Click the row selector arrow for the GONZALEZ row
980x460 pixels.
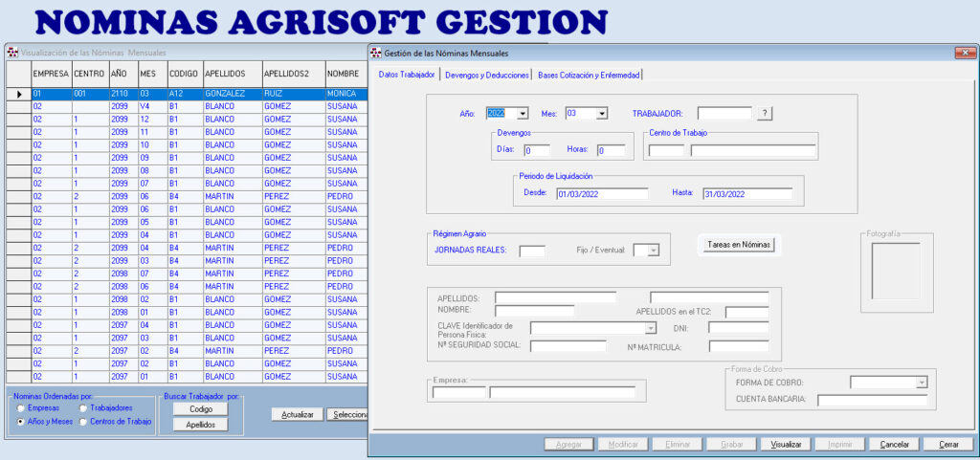pos(19,95)
